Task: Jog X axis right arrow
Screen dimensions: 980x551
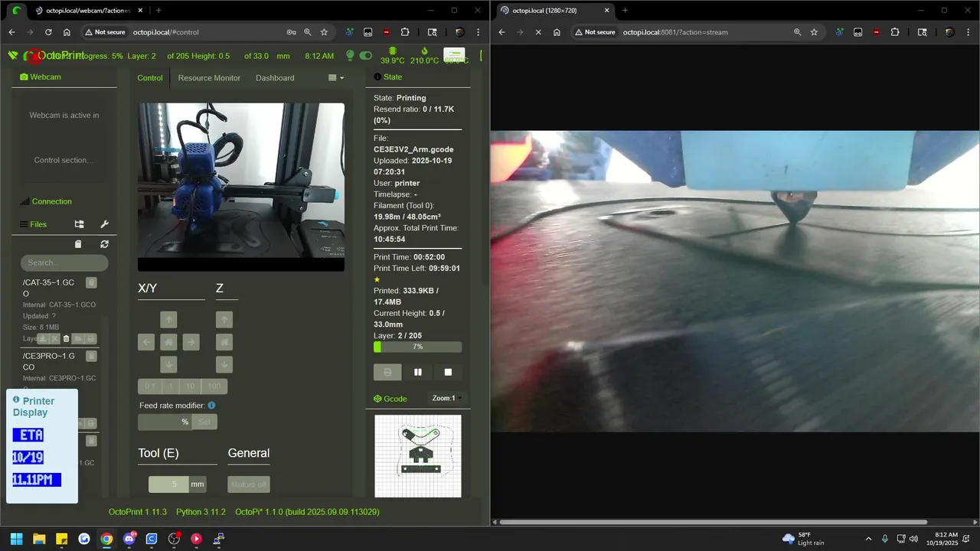Action: (x=191, y=342)
